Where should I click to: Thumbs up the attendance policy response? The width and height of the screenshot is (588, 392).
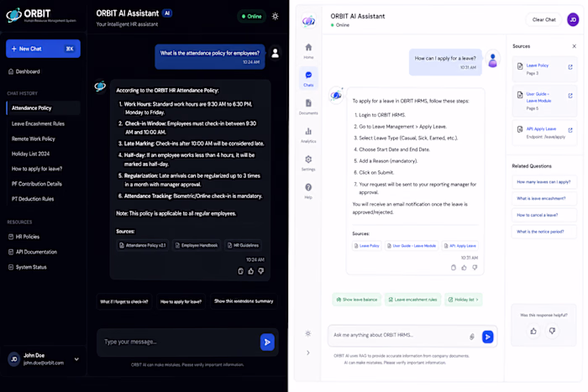point(250,270)
